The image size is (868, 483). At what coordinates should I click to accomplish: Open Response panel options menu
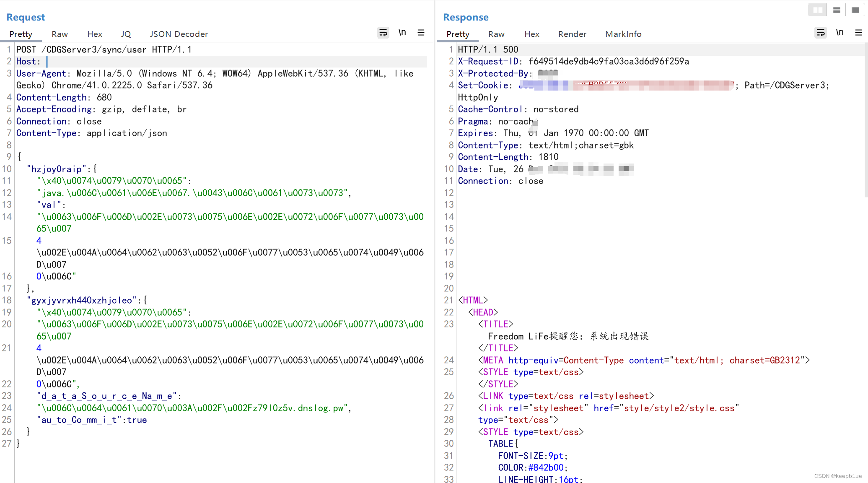[858, 33]
